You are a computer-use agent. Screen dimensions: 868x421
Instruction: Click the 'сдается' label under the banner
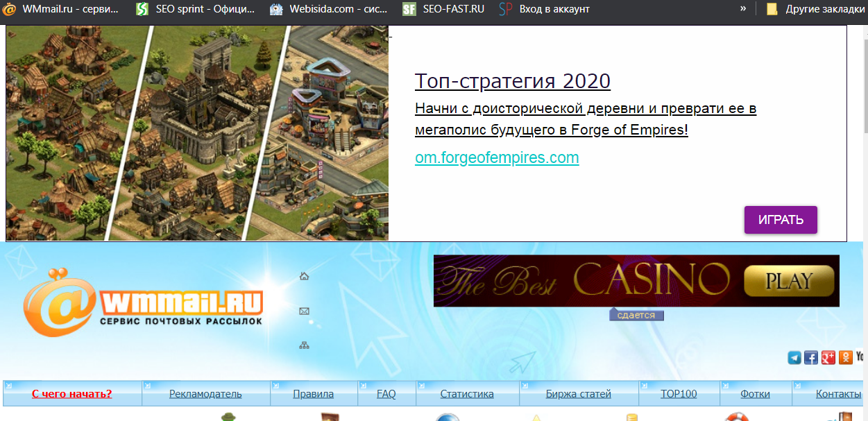point(636,315)
